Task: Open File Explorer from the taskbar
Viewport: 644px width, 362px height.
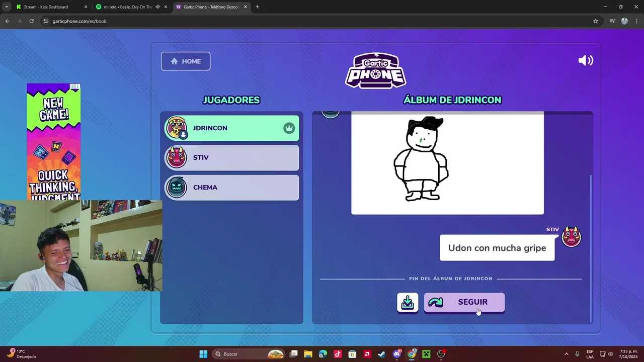Action: [308, 354]
